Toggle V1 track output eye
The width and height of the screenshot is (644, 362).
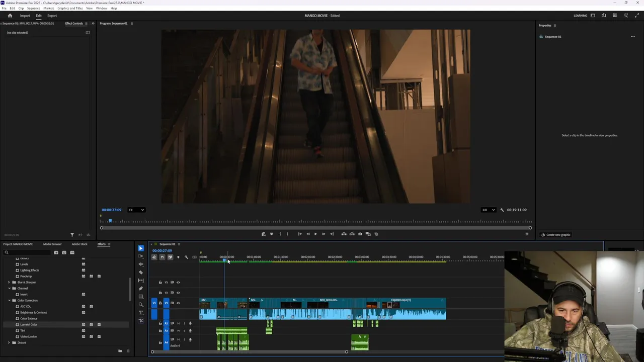(x=178, y=303)
